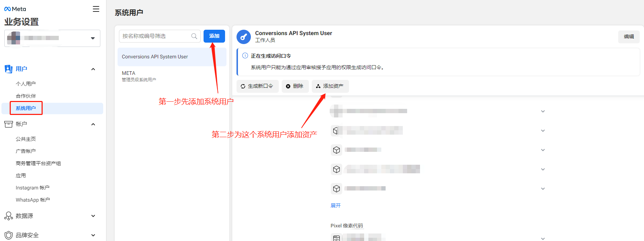Click the magnifier icon in the filter box
The image size is (644, 241).
point(194,36)
